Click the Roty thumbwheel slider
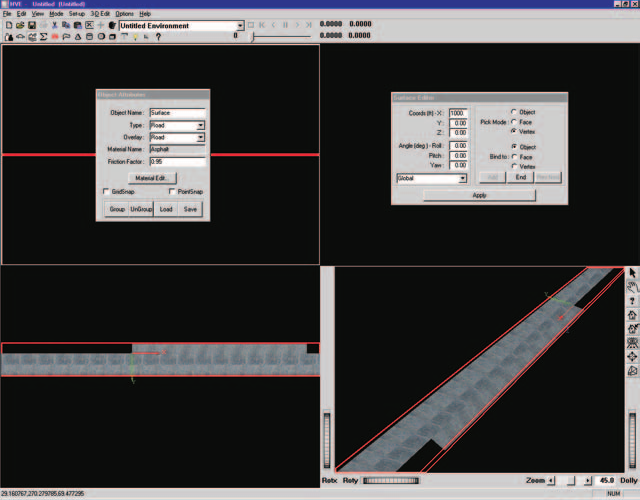Viewport: 640px width, 500px height. (391, 480)
